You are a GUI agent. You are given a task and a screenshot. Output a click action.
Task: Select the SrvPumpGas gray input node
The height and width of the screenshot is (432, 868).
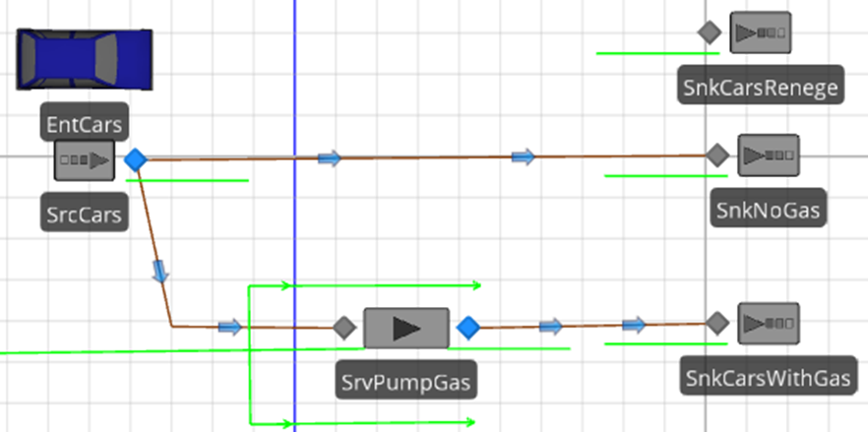(x=344, y=328)
